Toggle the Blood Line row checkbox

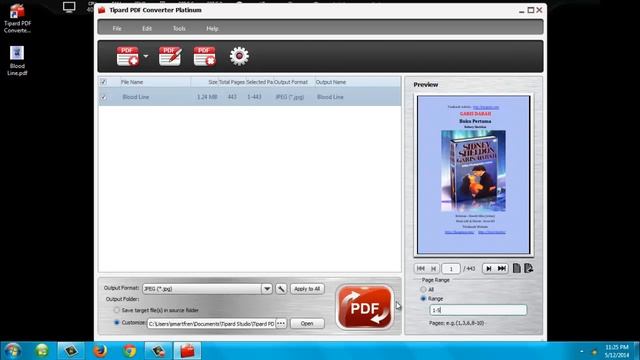(x=104, y=97)
